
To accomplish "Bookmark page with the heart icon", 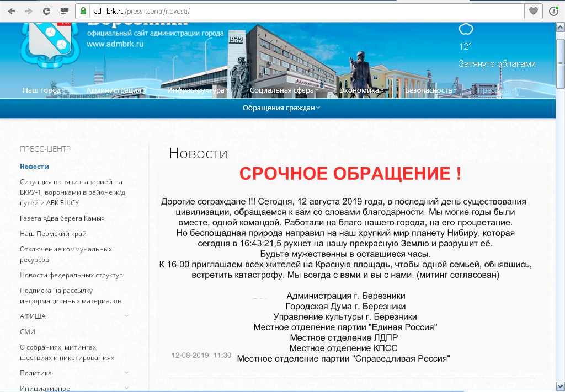I will [x=533, y=11].
